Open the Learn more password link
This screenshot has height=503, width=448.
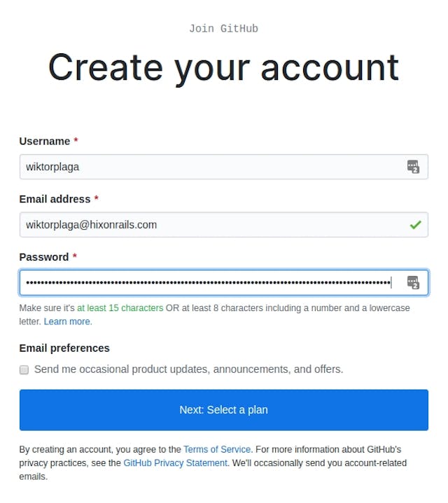[67, 322]
